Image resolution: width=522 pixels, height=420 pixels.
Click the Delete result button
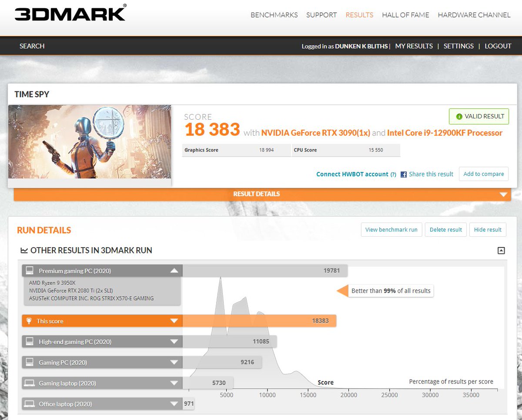coord(445,229)
